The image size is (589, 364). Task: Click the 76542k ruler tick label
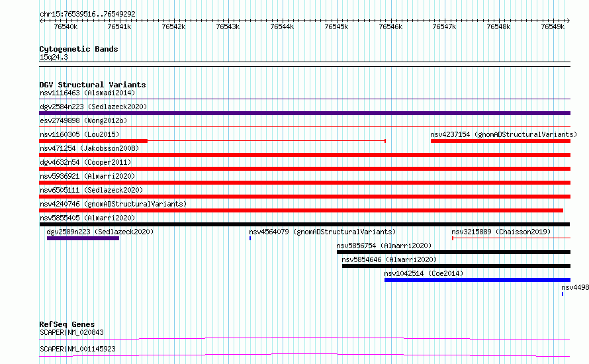click(173, 26)
